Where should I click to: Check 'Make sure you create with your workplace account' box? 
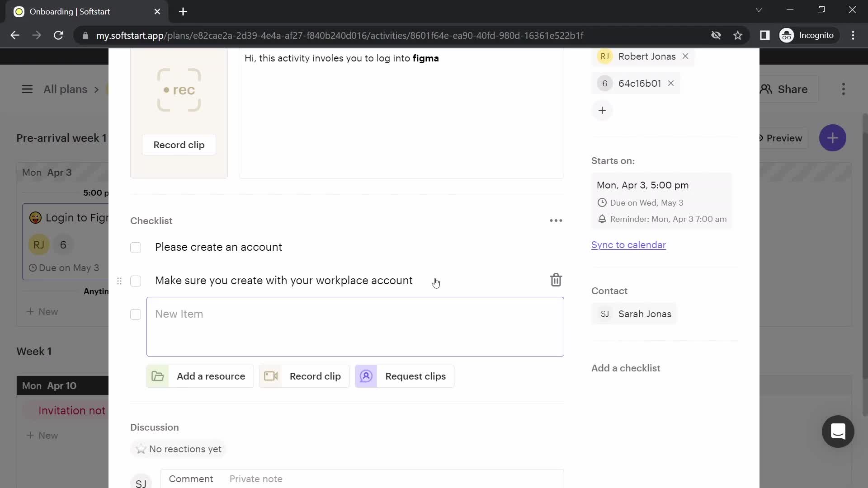point(136,281)
